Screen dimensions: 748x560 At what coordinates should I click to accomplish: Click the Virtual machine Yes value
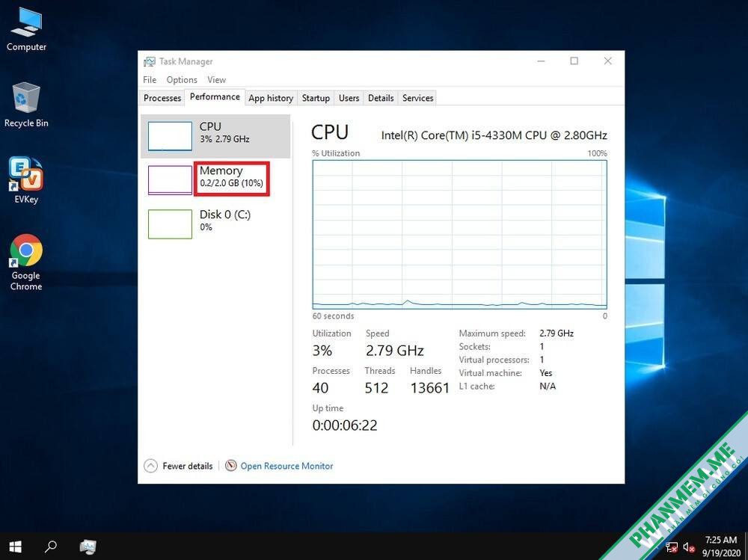(546, 373)
